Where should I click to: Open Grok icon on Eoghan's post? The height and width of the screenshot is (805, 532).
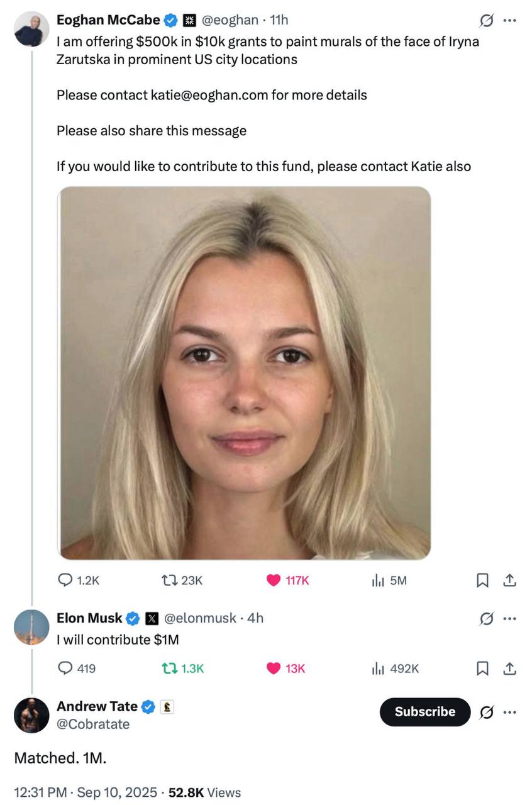tap(486, 21)
